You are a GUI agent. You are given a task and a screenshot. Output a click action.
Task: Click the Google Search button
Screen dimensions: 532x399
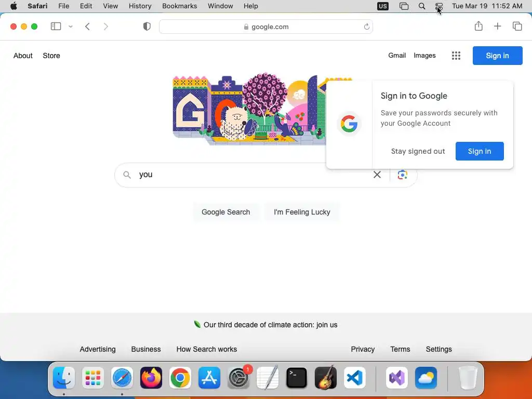pos(225,212)
